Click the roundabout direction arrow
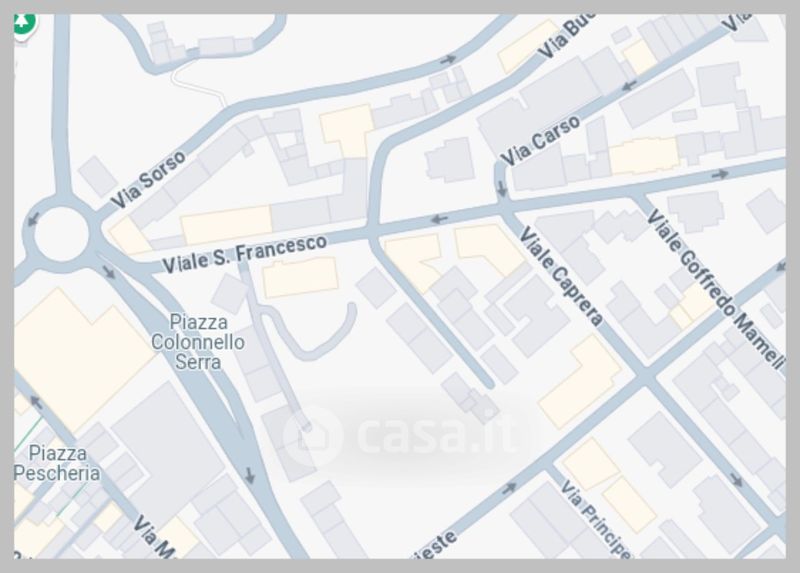 [x=34, y=220]
